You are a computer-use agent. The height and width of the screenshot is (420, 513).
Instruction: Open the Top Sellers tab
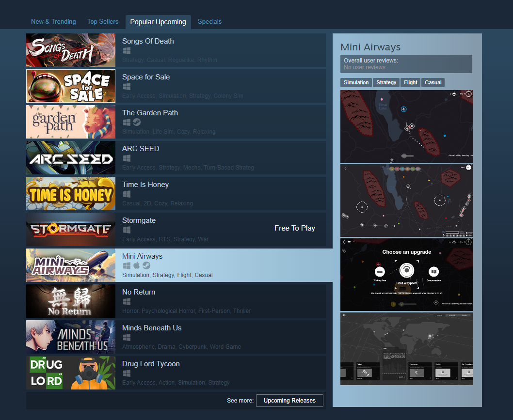pyautogui.click(x=102, y=21)
